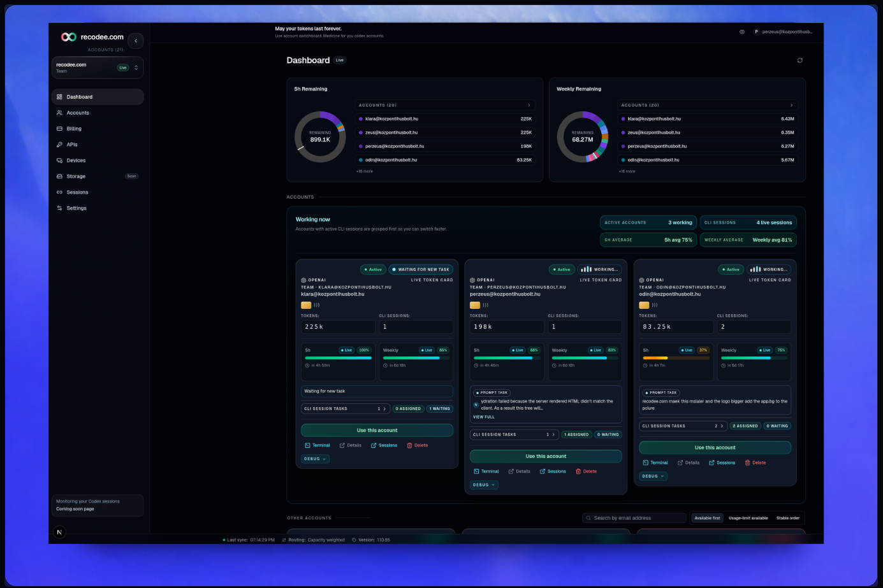Click the trash Delete on klara's card
Viewport: 883px width, 588px height.
click(x=418, y=445)
